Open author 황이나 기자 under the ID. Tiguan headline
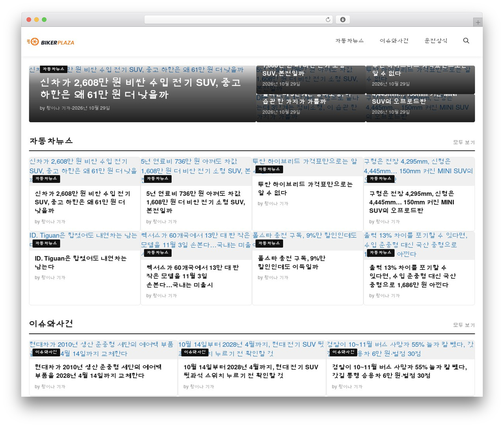Screen dimensions: 504x427 53,278
